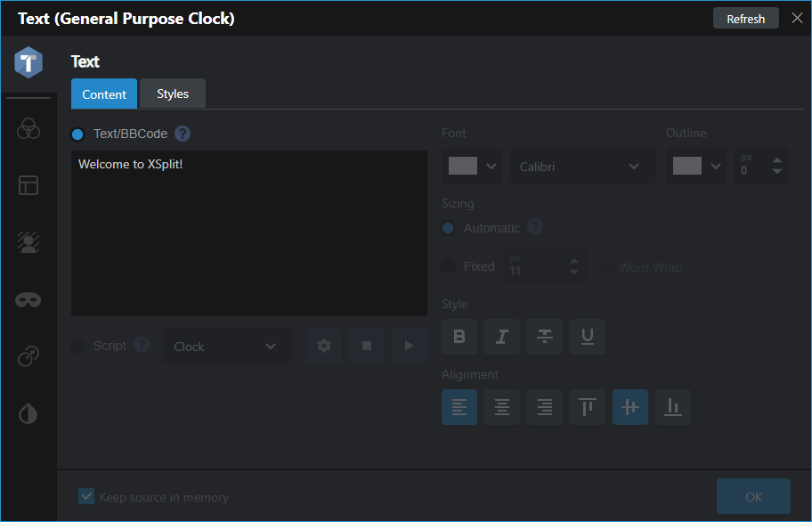This screenshot has width=812, height=522.
Task: Align text to the left
Action: [459, 407]
